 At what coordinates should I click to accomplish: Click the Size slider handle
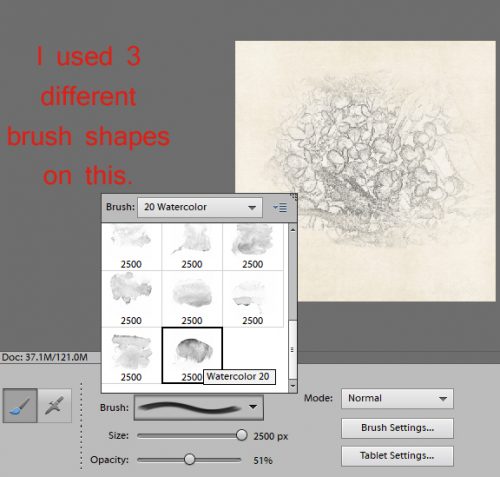point(241,435)
